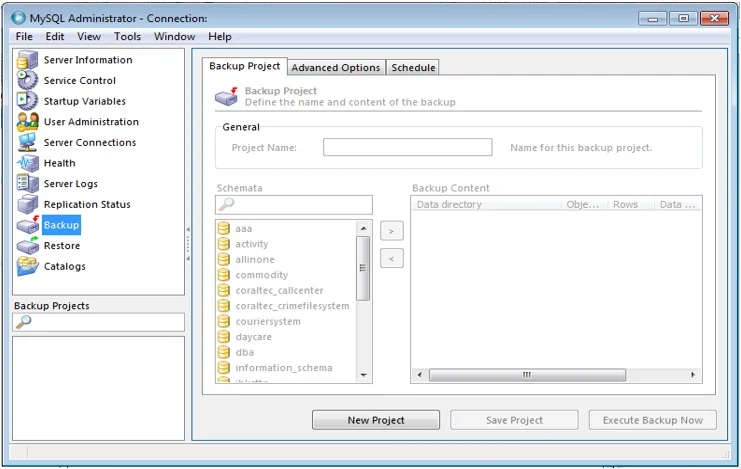Viewport: 741px width, 469px height.
Task: Click the Backup Projects search field
Action: click(x=98, y=322)
